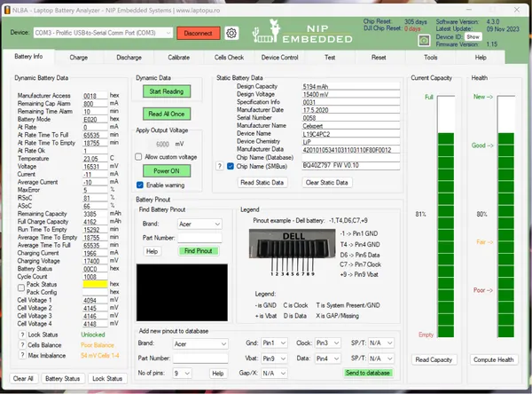Click the ? icon next to Cells Balance
Image resolution: width=532 pixels, height=394 pixels.
pyautogui.click(x=21, y=346)
